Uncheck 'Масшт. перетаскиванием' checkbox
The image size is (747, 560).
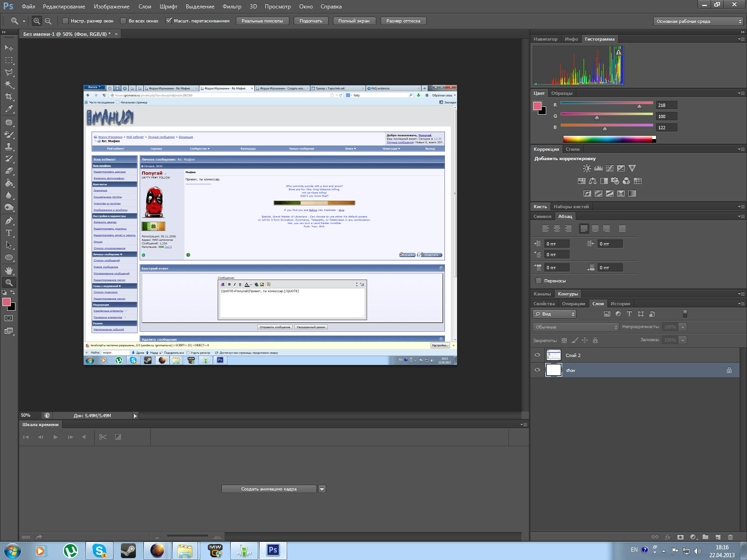tap(169, 21)
